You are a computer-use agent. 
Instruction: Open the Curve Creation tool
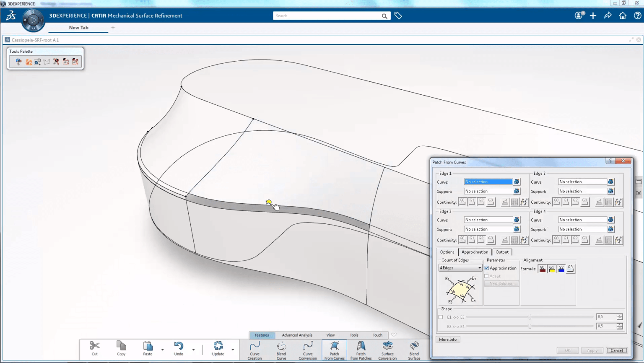point(254,350)
